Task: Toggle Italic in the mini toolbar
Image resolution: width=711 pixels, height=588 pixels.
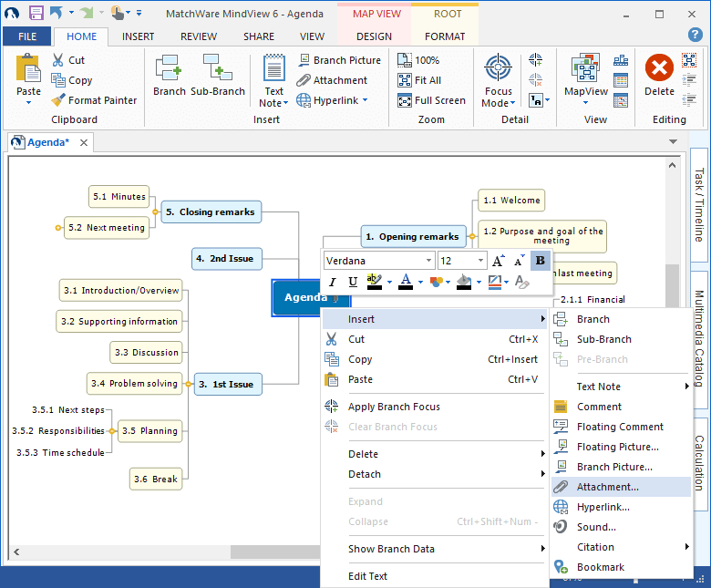Action: tap(333, 283)
